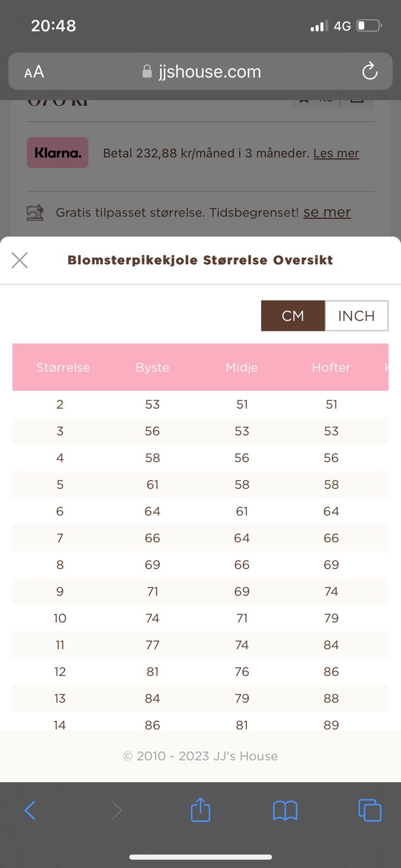Switch the size units to CM

(x=293, y=316)
